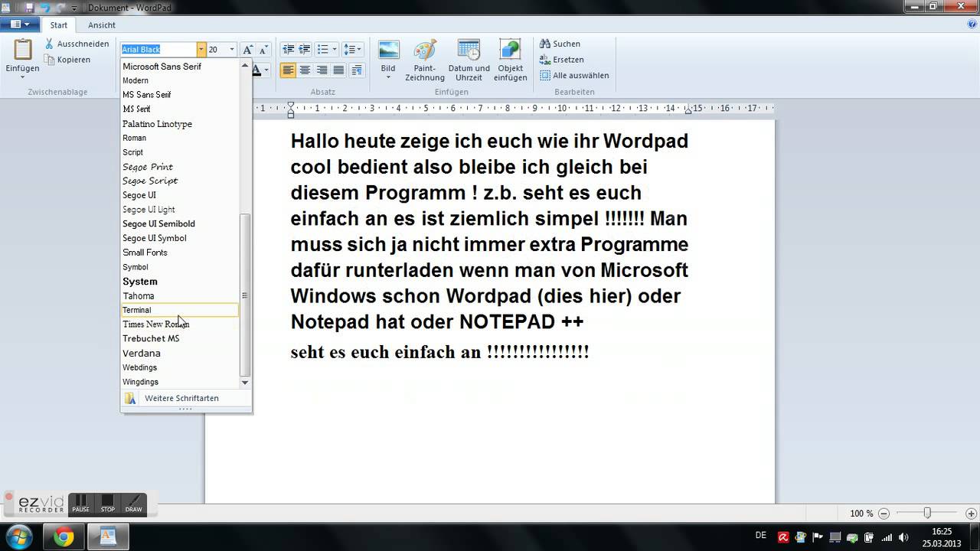
Task: Save document from quick access toolbar
Action: [x=29, y=8]
